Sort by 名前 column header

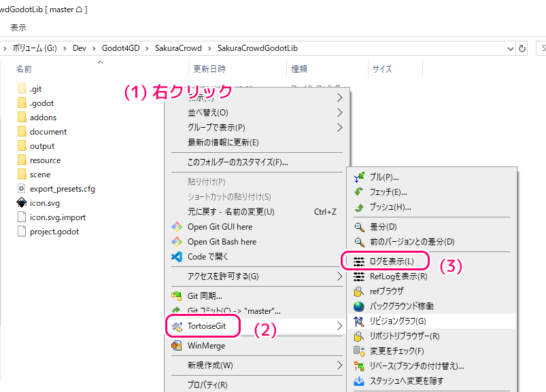[24, 69]
